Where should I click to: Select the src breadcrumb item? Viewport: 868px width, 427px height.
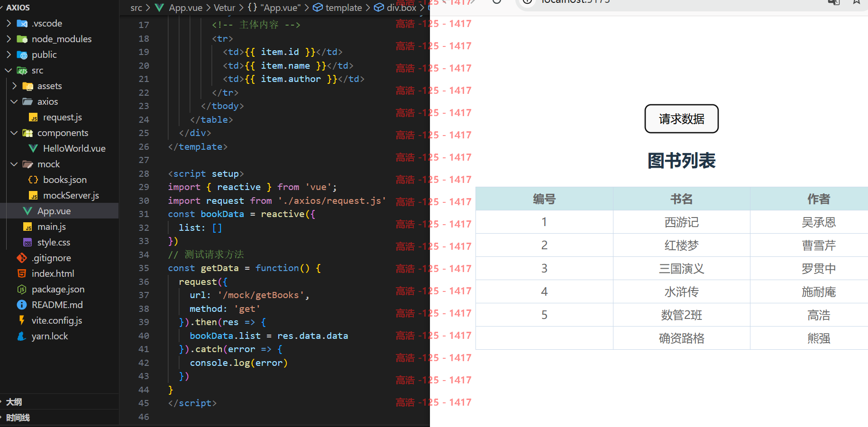[x=137, y=8]
